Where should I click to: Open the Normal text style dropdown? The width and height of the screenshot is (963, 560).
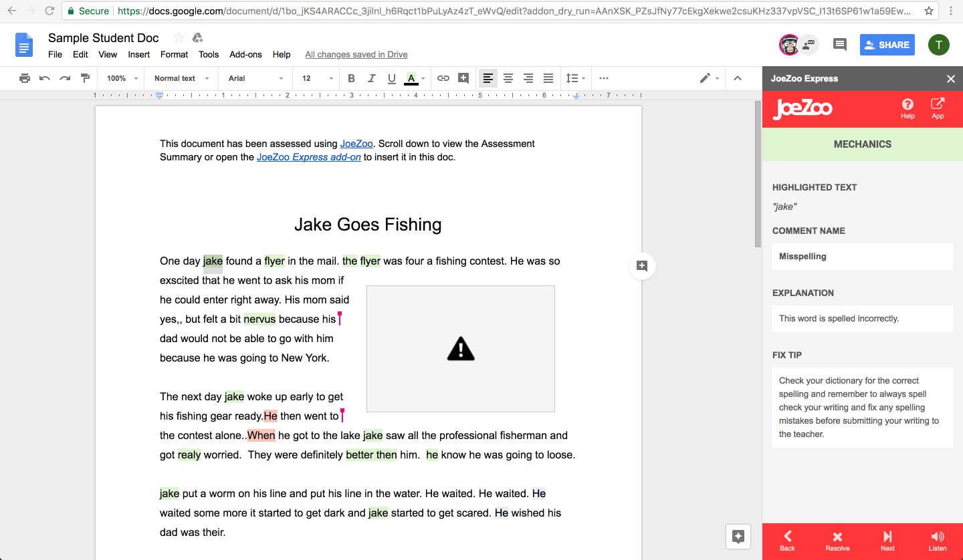181,78
